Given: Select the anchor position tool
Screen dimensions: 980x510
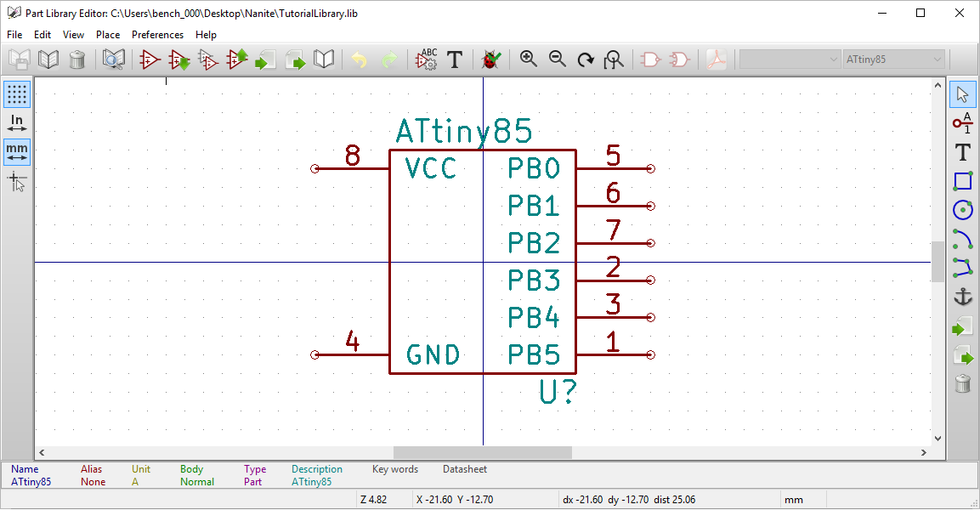Looking at the screenshot, I should pos(963,297).
